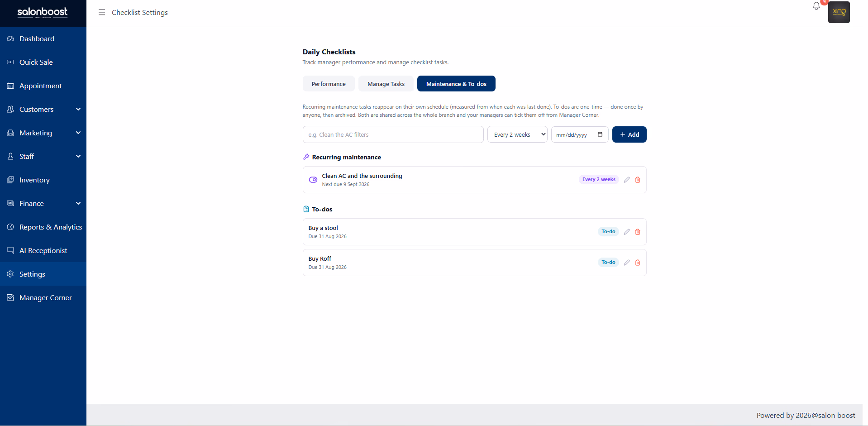The width and height of the screenshot is (868, 426).
Task: Delete the Buy a stool to-do
Action: click(638, 232)
